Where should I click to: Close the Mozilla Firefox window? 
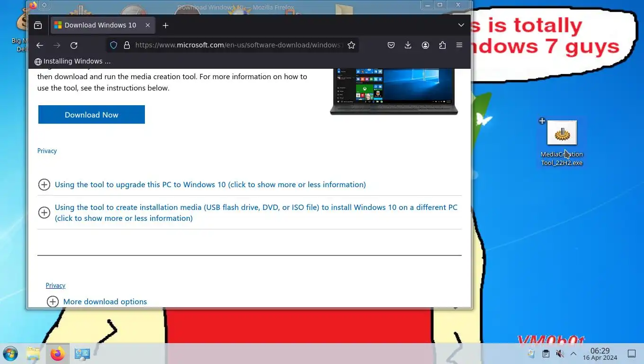[x=458, y=5]
